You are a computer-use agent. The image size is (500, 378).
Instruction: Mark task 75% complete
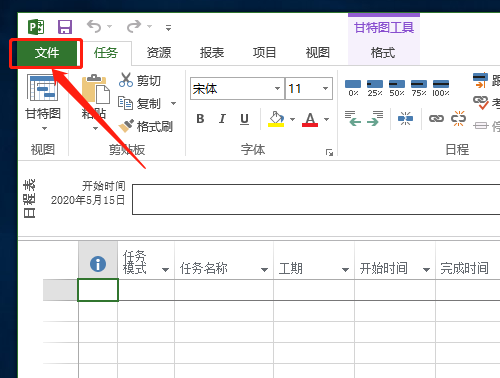coord(419,88)
